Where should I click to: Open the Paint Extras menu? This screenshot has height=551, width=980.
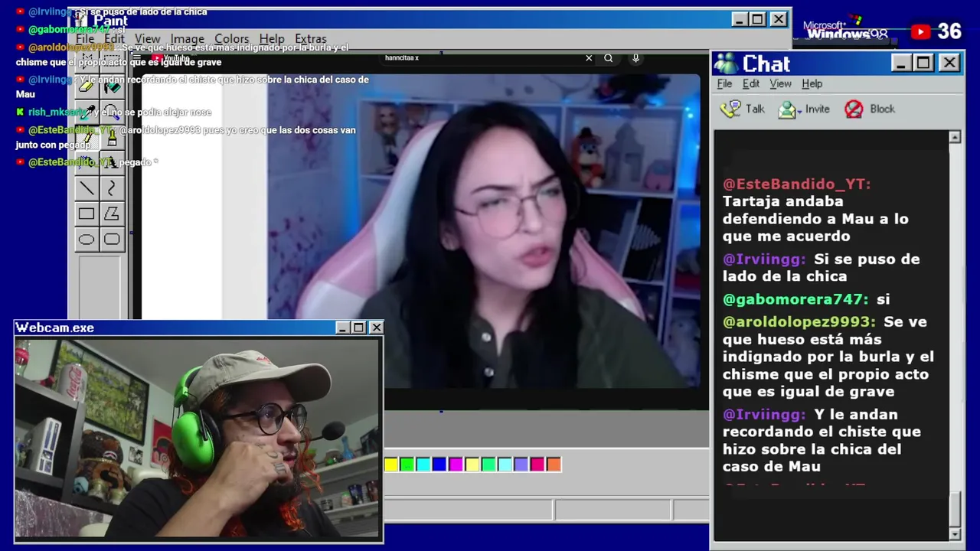click(311, 39)
